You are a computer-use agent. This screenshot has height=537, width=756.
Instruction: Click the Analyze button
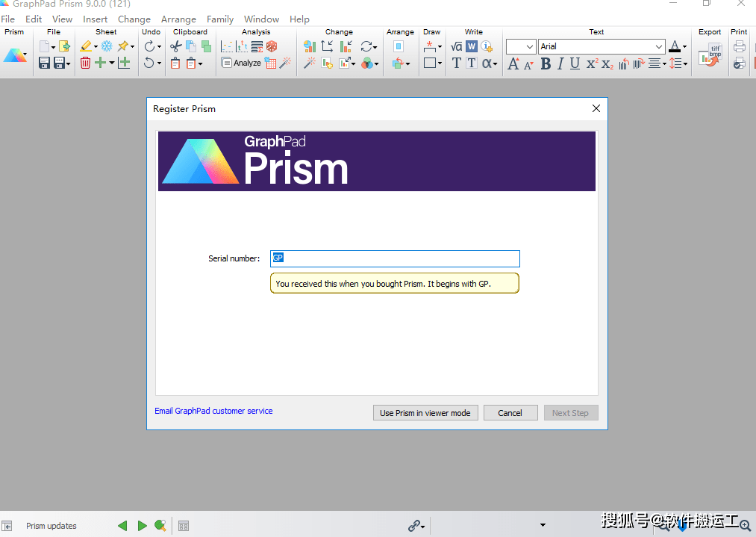pos(241,63)
